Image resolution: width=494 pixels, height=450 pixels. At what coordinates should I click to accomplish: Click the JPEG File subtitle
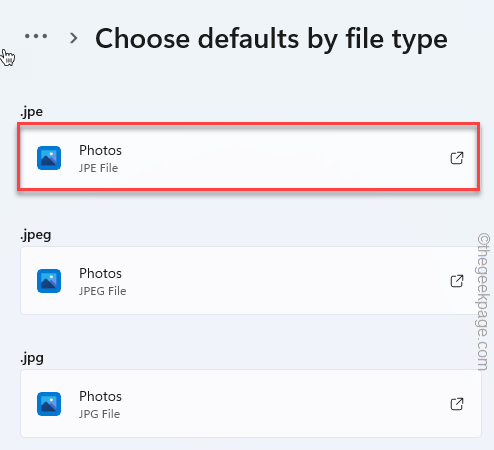[103, 291]
